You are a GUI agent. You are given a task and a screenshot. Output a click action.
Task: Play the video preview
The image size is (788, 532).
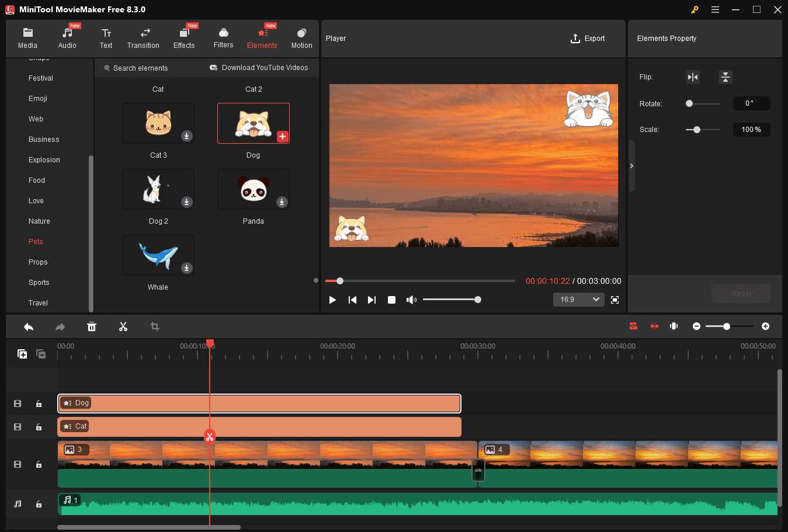click(332, 300)
